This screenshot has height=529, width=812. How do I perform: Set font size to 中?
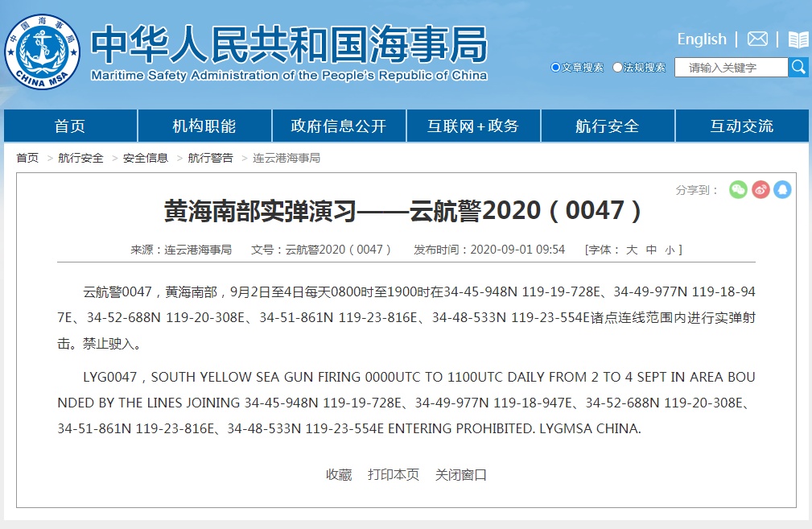[x=651, y=250]
